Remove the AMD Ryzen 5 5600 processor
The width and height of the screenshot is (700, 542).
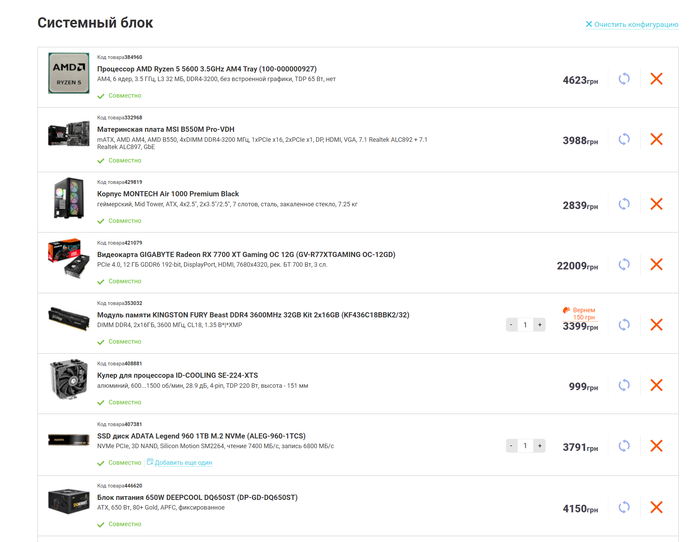click(656, 79)
